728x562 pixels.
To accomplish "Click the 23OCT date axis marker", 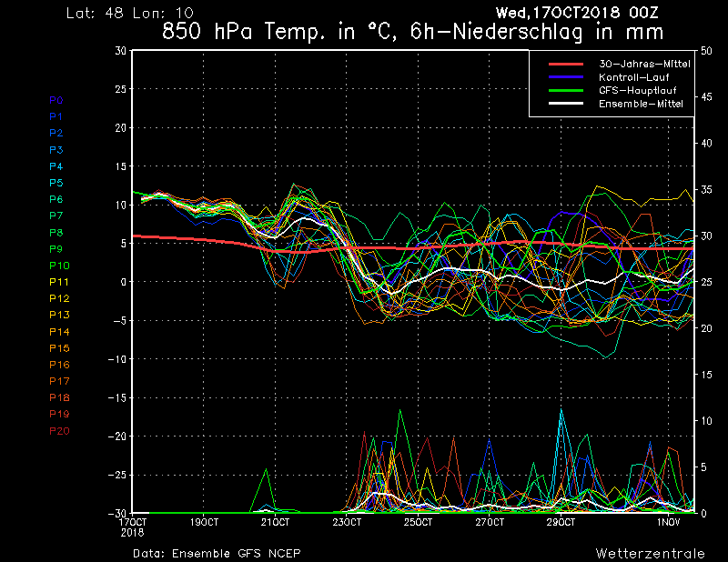I will (x=347, y=523).
